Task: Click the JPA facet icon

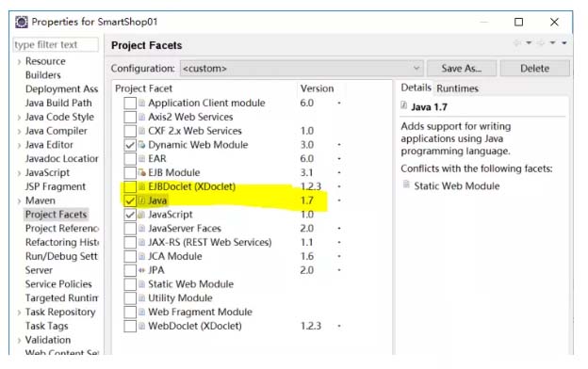Action: pyautogui.click(x=141, y=270)
